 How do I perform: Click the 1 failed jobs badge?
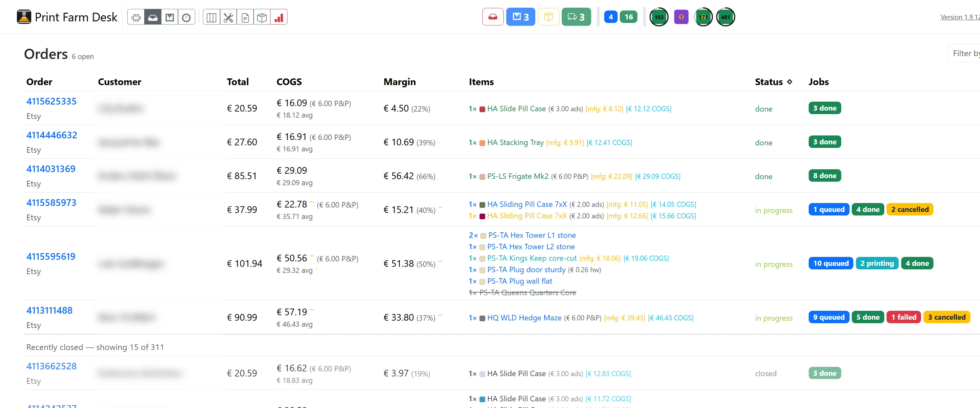coord(903,317)
